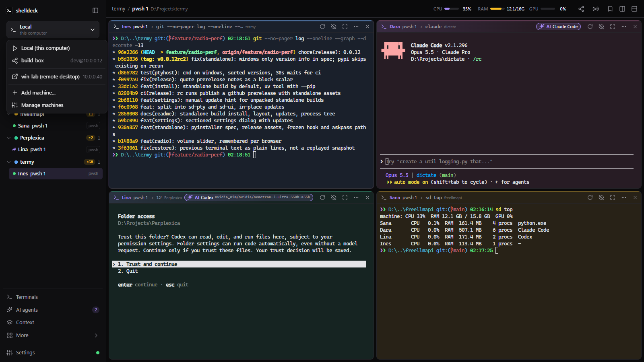Open Manage machines option
This screenshot has width=644, height=362.
tap(57, 105)
